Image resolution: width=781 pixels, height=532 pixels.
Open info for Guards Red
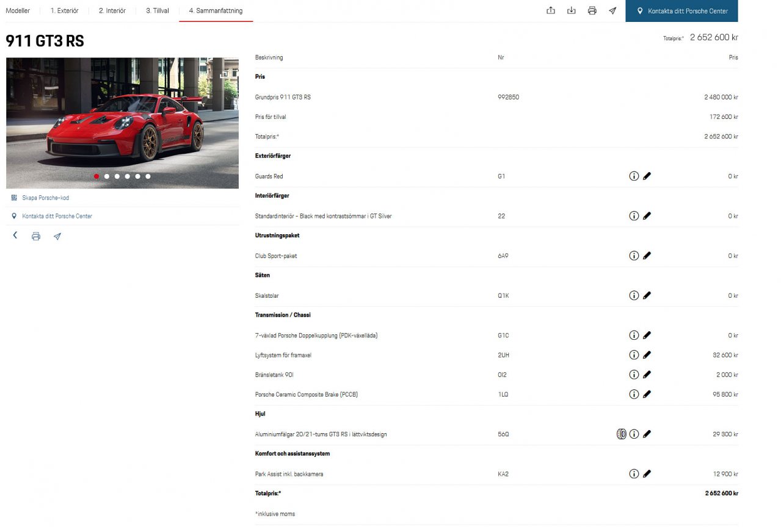pyautogui.click(x=634, y=176)
